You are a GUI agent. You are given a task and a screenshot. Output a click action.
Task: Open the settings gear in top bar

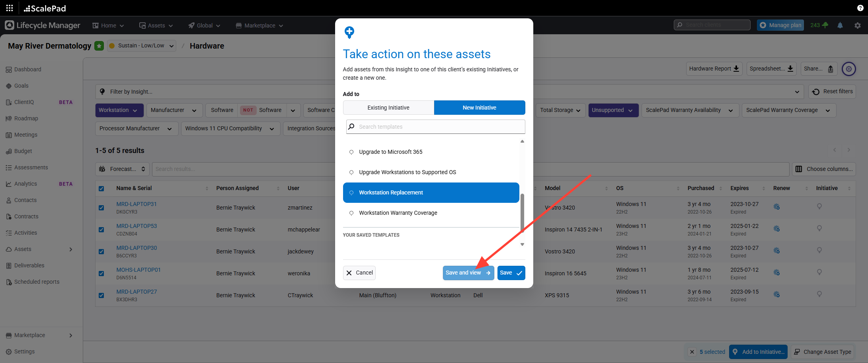[x=858, y=25]
